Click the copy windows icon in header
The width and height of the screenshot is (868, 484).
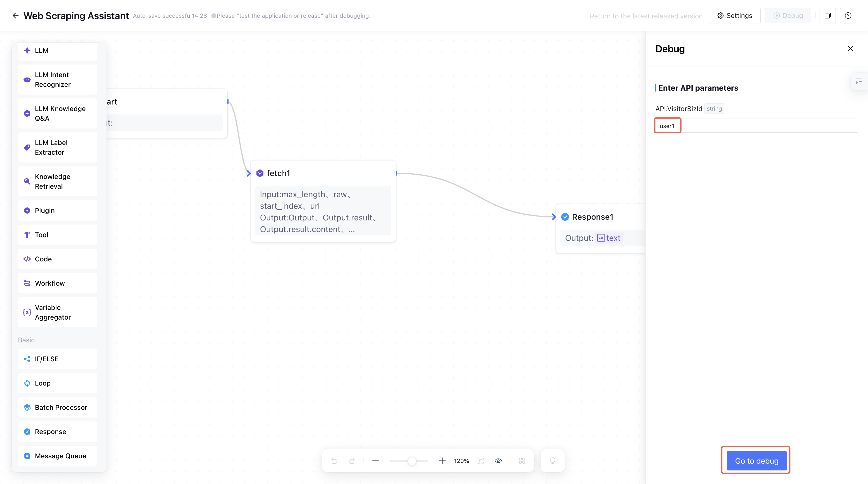point(828,16)
